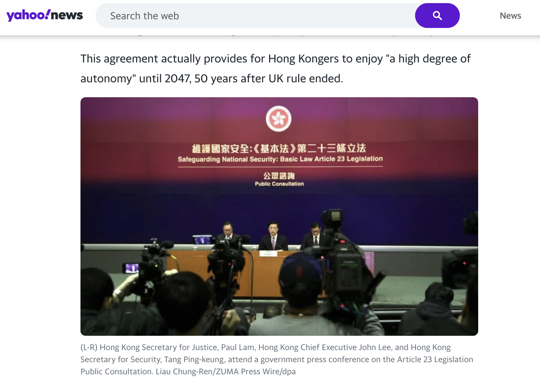Click the Public Consultation text in photo
Screen dimensions: 540x392
[279, 184]
